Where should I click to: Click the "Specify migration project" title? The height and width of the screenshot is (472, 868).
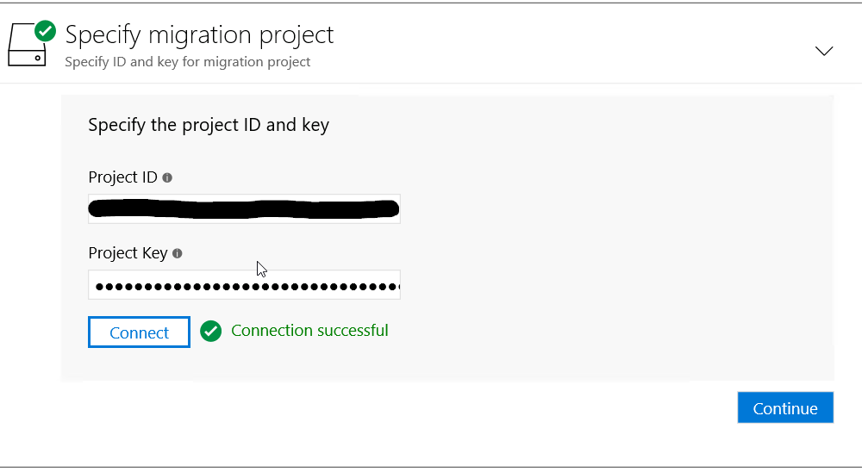tap(199, 35)
